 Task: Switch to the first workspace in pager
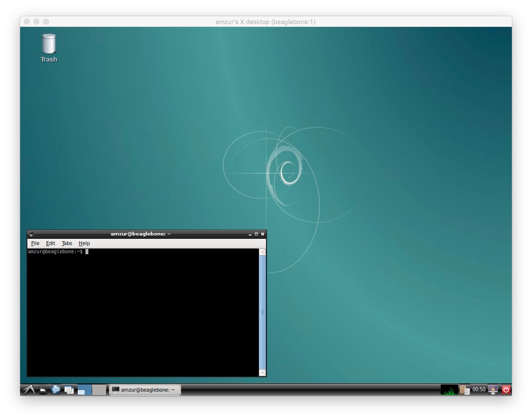85,390
